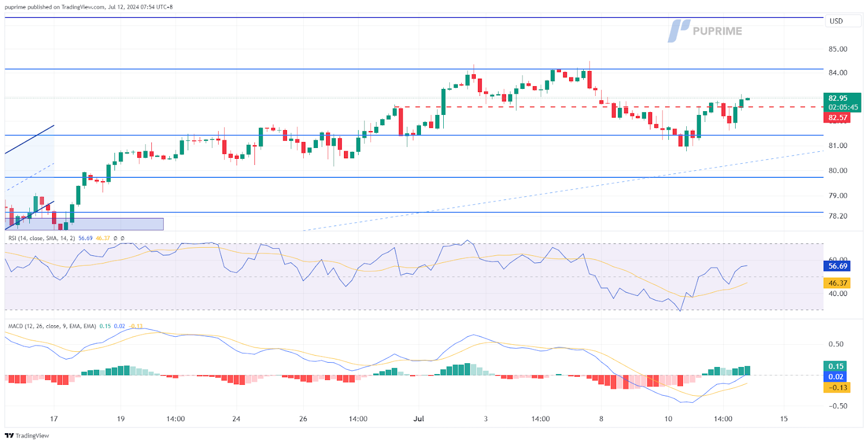The width and height of the screenshot is (868, 444).
Task: Click the RSI average label 46.37
Action: [x=838, y=283]
